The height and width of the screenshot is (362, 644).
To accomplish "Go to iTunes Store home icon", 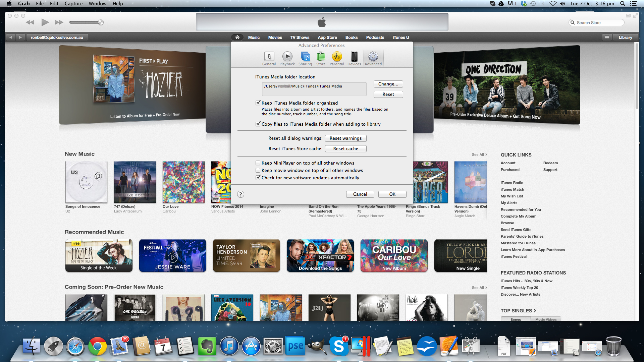I will (x=237, y=37).
